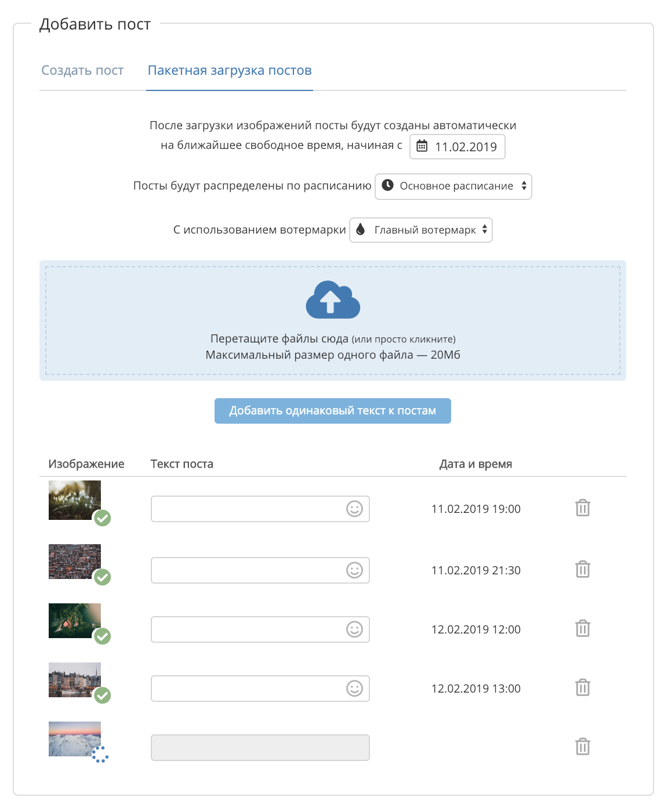Focus post text field for 12.02.2019 12:00
The image size is (668, 812).
click(260, 629)
